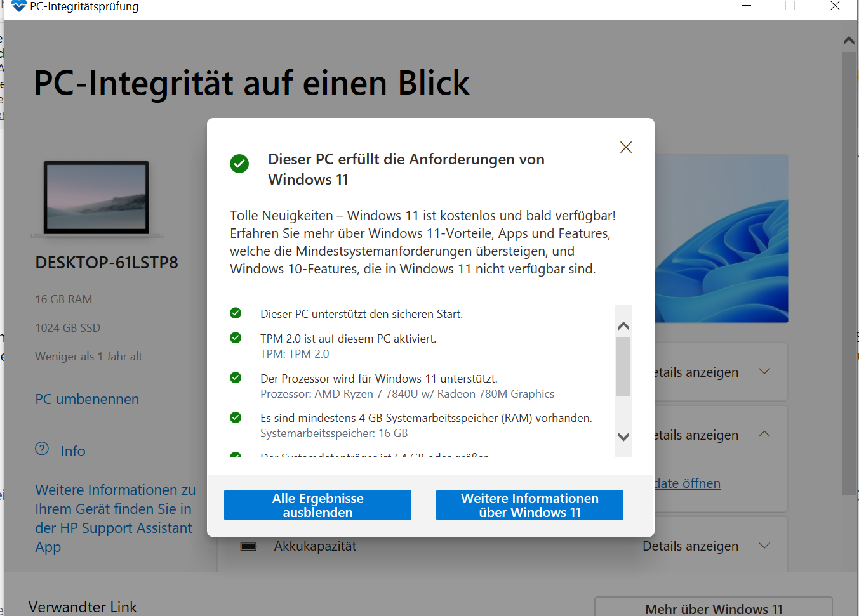The height and width of the screenshot is (616, 859).
Task: Click the large green checkmark next to dialog title
Action: tap(239, 164)
